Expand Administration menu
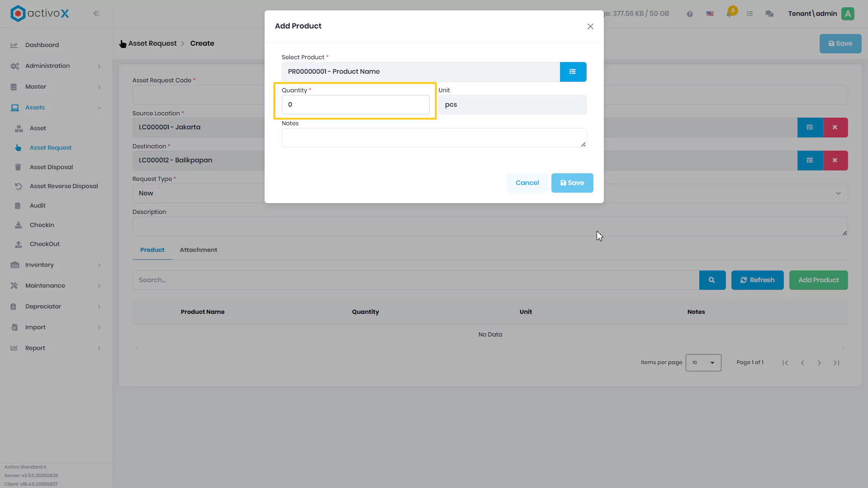This screenshot has height=488, width=868. (56, 66)
